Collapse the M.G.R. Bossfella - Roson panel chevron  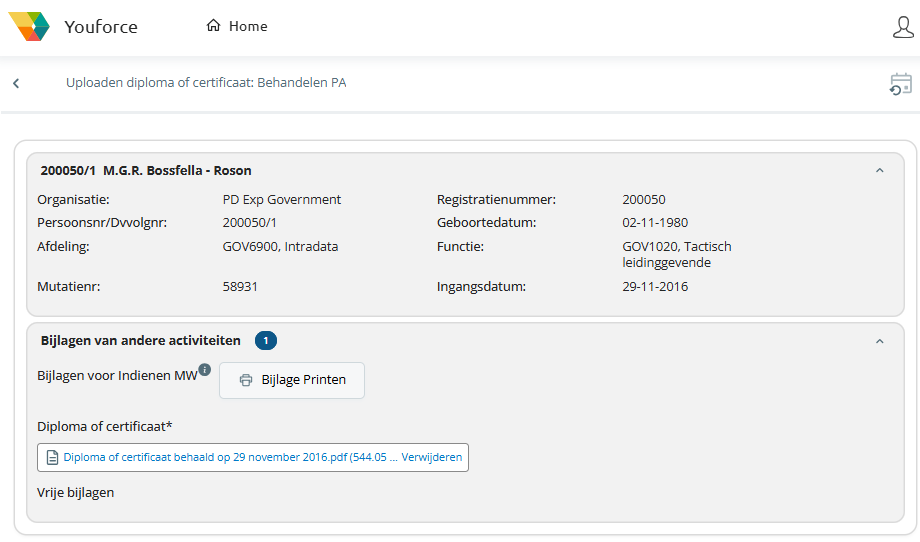(880, 171)
